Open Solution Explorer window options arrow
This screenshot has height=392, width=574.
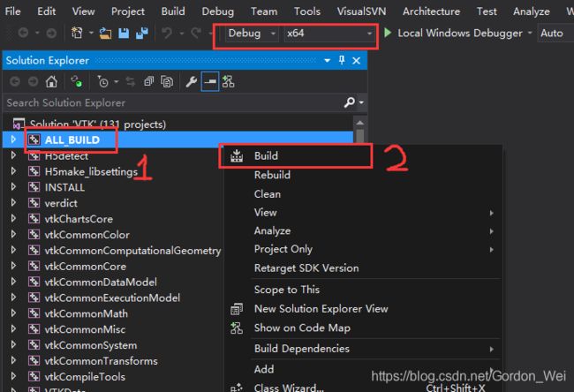[x=327, y=60]
